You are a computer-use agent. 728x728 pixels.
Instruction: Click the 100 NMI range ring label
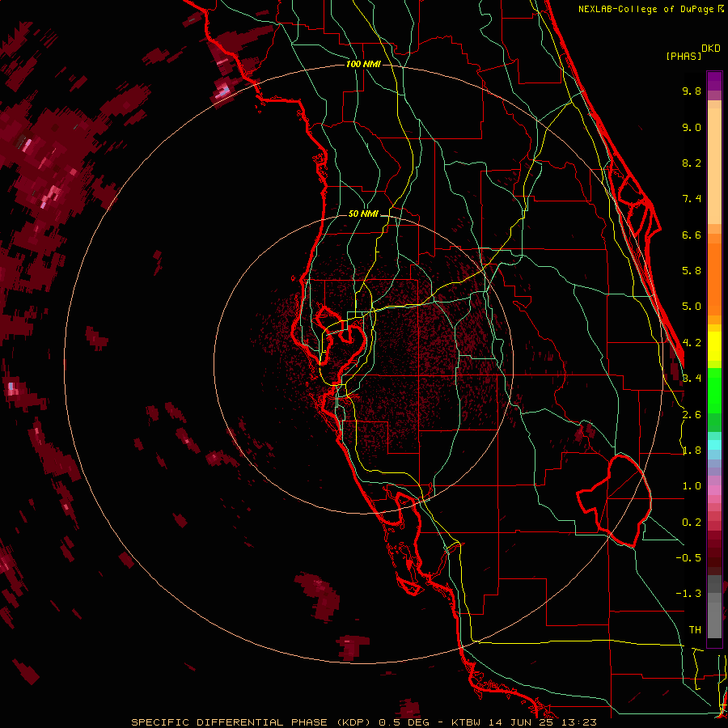[x=363, y=64]
